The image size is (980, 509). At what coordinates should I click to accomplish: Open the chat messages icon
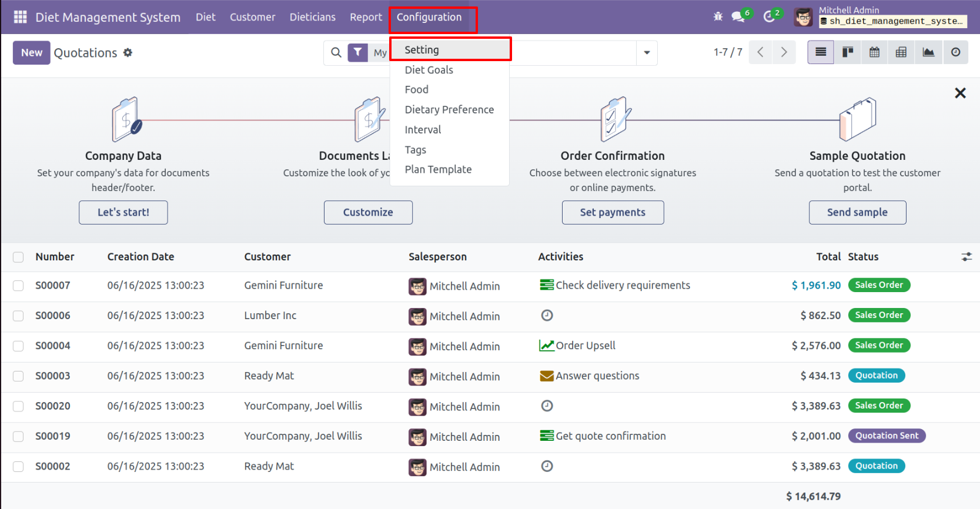pyautogui.click(x=738, y=17)
